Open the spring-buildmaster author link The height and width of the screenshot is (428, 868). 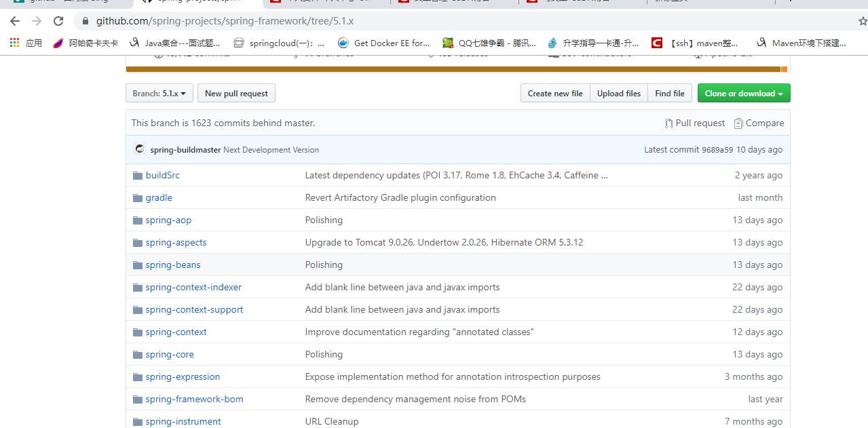click(x=185, y=150)
